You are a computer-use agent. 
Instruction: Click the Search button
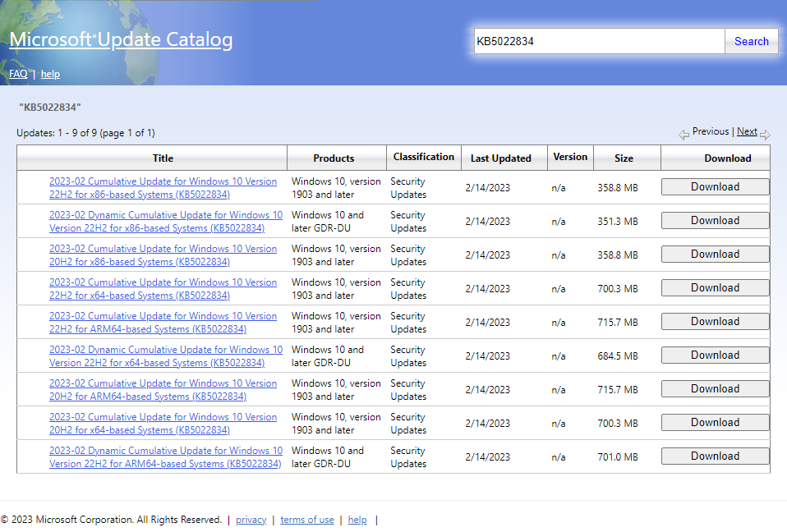(x=752, y=41)
